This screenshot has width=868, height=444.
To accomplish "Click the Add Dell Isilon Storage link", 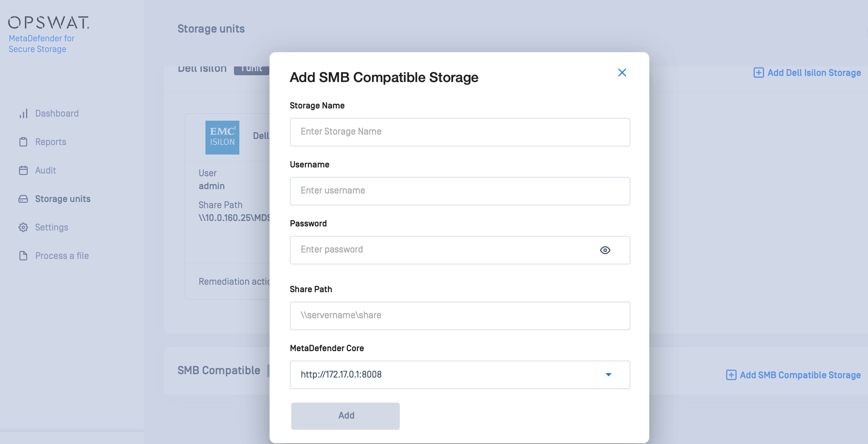I will 814,73.
